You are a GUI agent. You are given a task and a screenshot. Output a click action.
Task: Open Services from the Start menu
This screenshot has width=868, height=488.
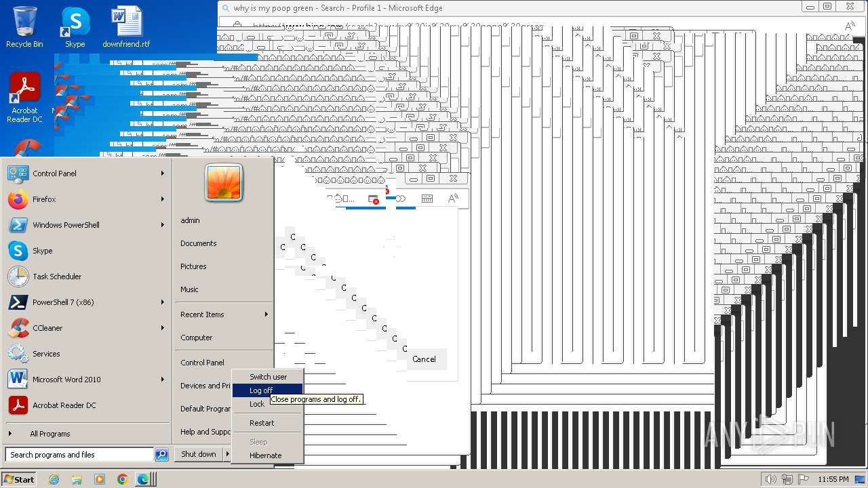pos(85,354)
